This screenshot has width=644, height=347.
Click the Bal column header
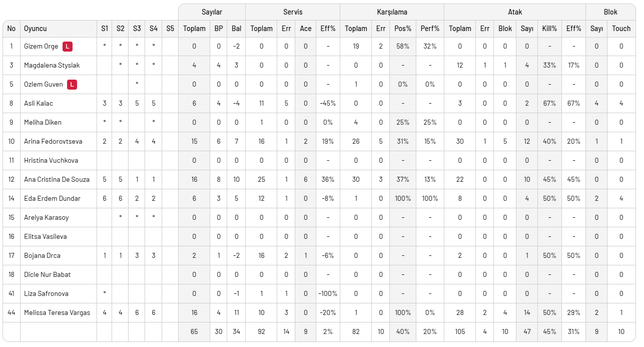point(236,29)
